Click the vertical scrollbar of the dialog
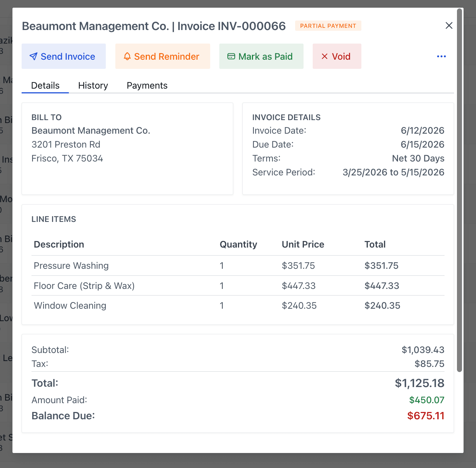The height and width of the screenshot is (468, 476). 460,190
